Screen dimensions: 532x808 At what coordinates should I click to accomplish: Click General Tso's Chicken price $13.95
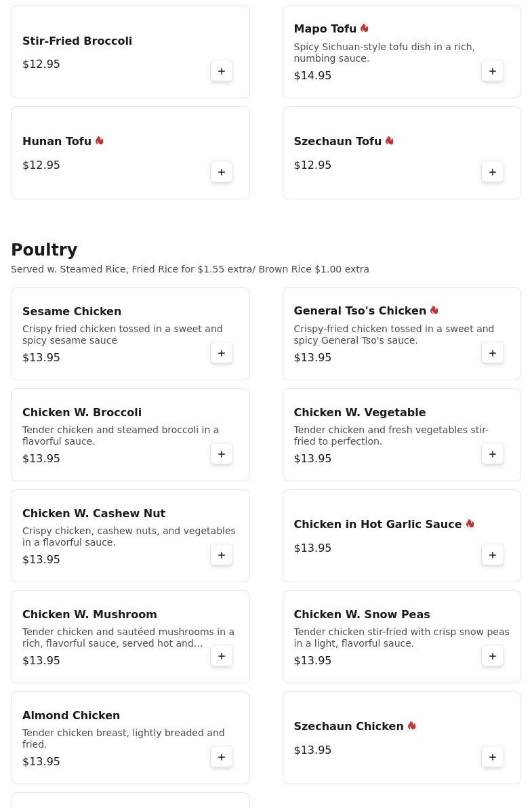click(312, 357)
